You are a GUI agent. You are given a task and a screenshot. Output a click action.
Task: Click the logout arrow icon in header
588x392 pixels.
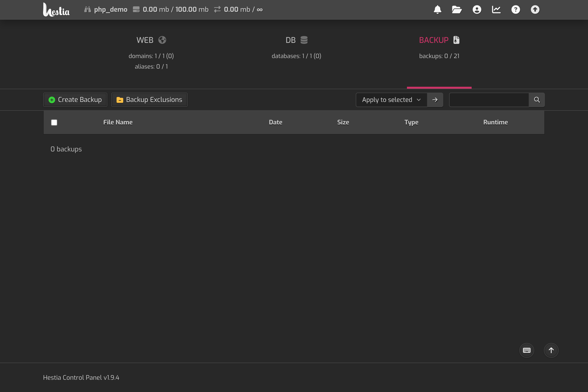click(535, 10)
